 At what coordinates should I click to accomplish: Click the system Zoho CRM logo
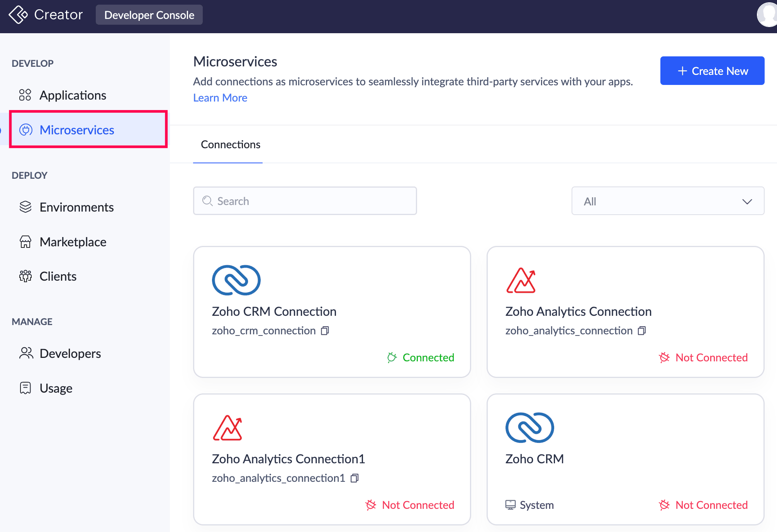click(529, 428)
